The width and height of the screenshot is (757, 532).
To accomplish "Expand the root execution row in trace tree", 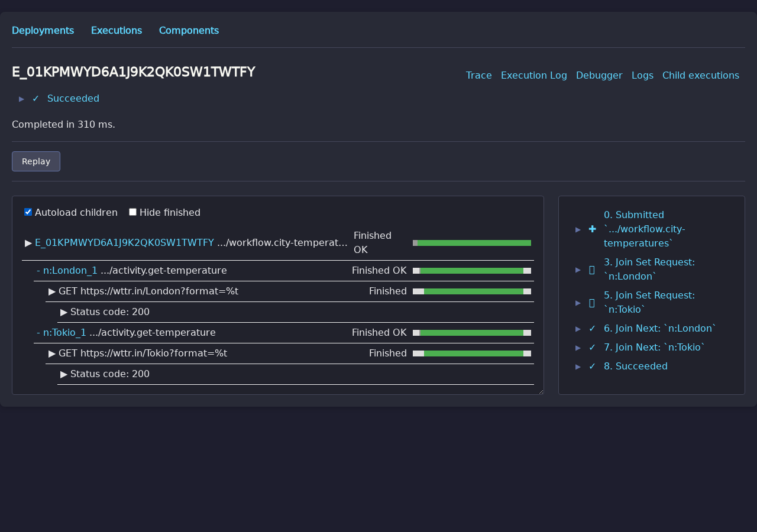I will tap(28, 242).
